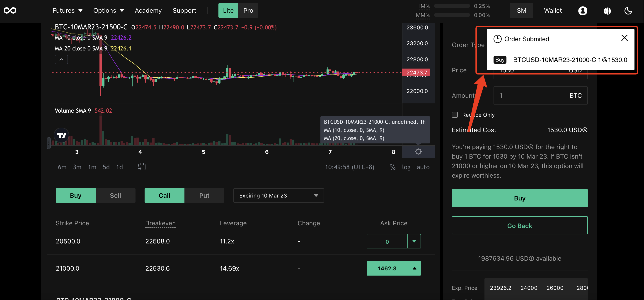Click the MM% label

pyautogui.click(x=423, y=15)
